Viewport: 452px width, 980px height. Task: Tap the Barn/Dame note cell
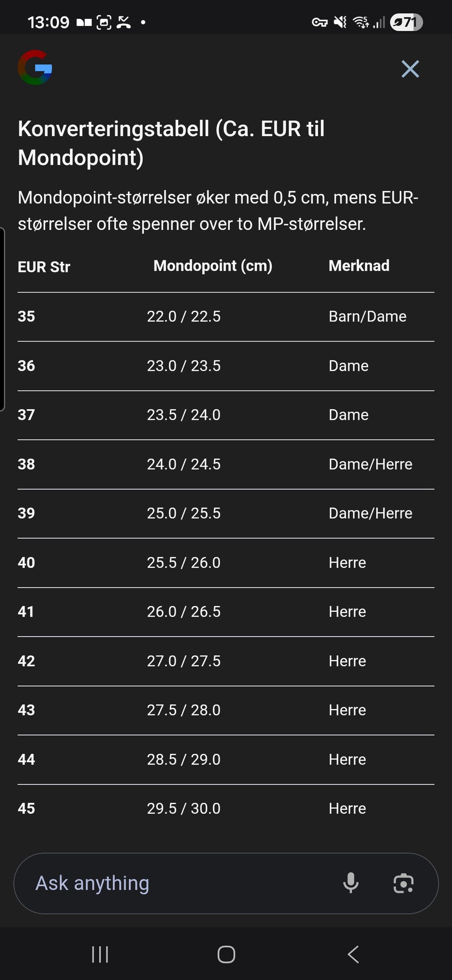(x=367, y=316)
